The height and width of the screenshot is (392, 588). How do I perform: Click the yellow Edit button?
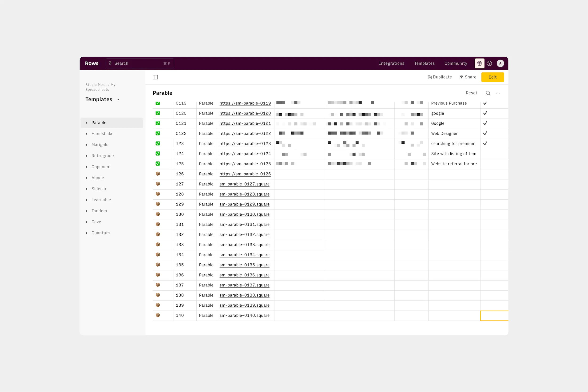click(x=492, y=77)
